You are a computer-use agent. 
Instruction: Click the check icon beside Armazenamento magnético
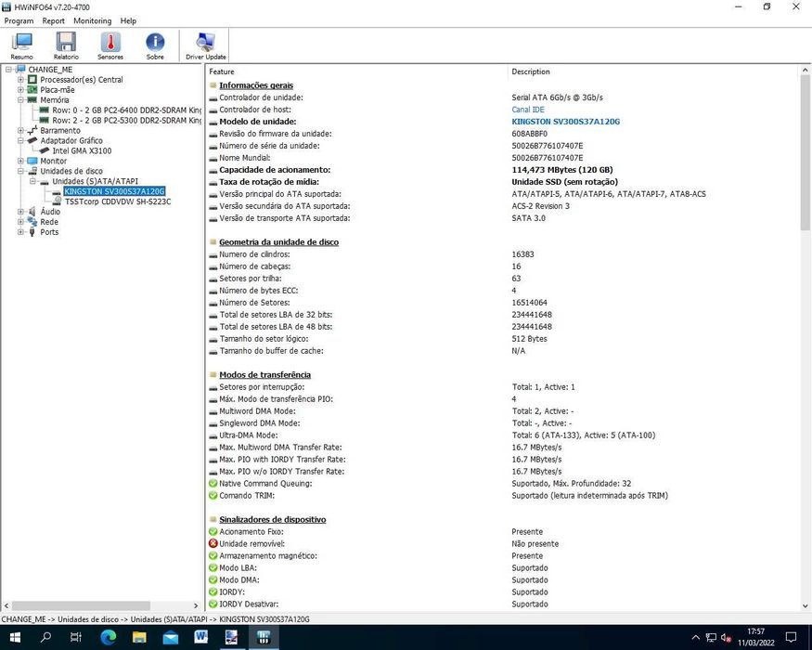[x=213, y=555]
